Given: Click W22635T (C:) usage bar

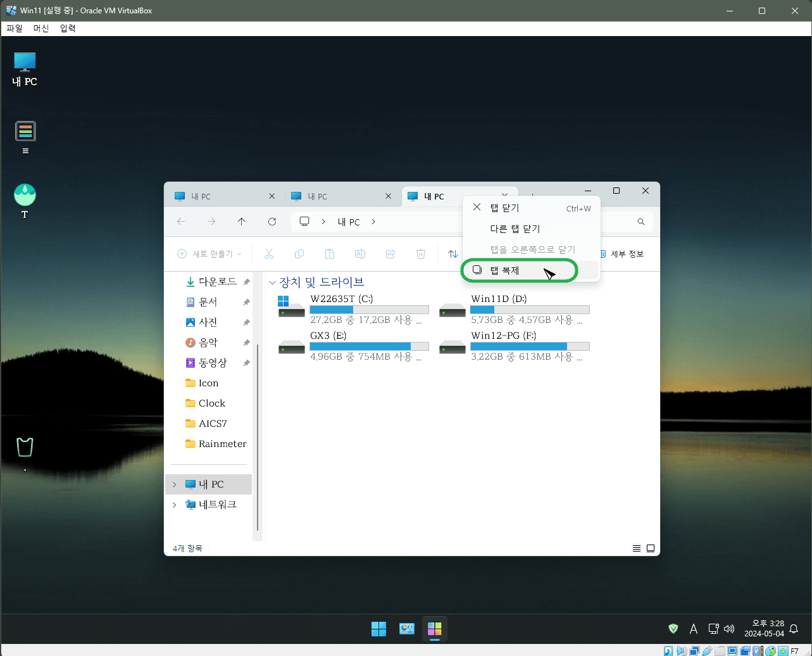Looking at the screenshot, I should [369, 310].
